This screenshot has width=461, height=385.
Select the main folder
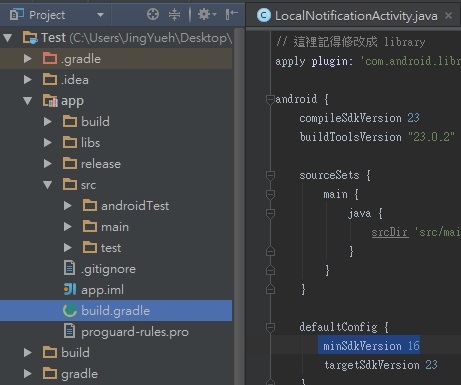(x=115, y=227)
